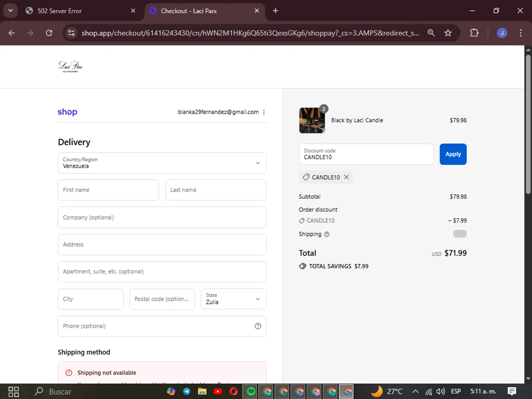Viewport: 532px width, 399px height.
Task: Open the 5:11 a. m. clock
Action: coord(483,392)
